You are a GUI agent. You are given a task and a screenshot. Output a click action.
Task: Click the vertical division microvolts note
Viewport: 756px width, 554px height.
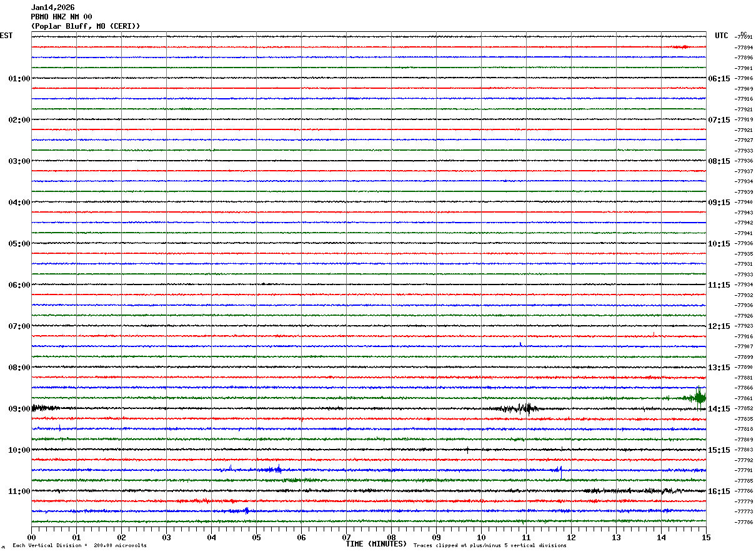(79, 546)
